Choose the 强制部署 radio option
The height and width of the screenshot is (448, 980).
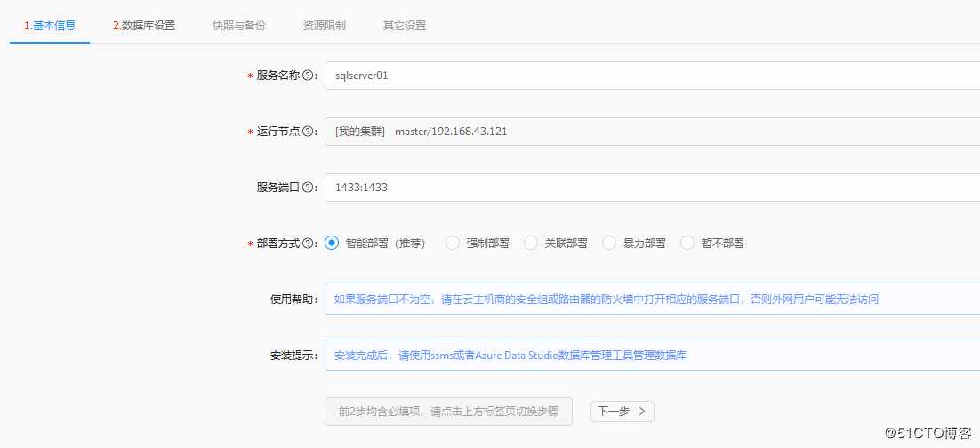pyautogui.click(x=453, y=243)
